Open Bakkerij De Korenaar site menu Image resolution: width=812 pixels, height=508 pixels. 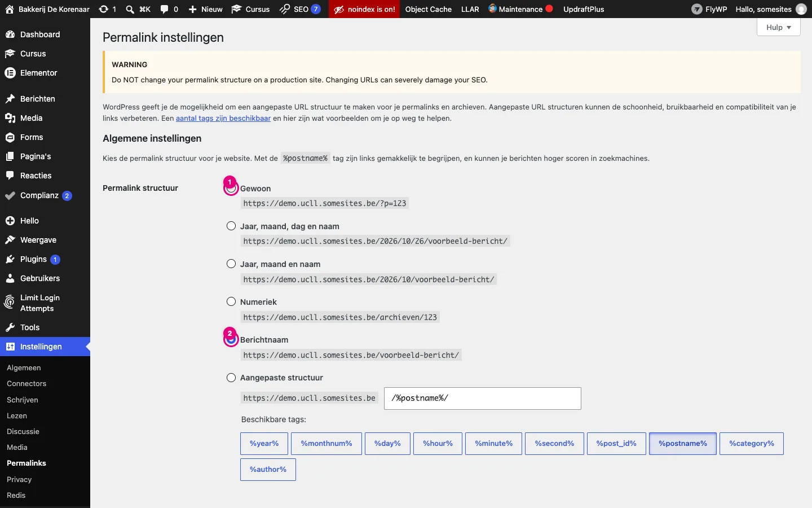pyautogui.click(x=47, y=9)
